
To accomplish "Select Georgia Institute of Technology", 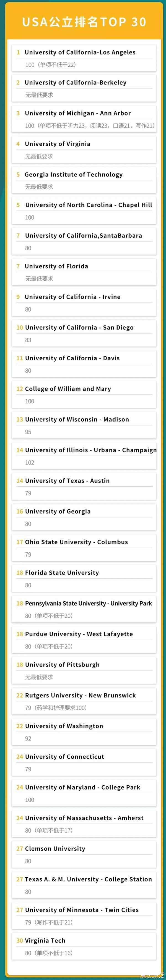I will coord(73,175).
